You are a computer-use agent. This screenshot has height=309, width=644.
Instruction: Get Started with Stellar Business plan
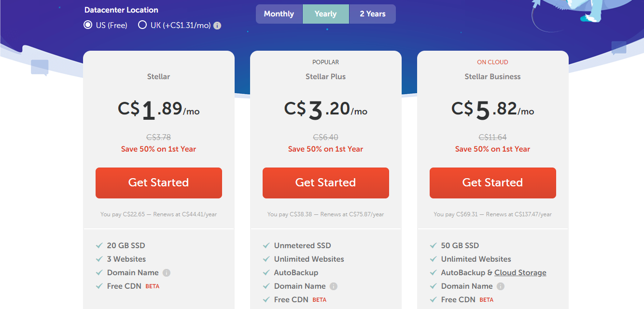coord(493,183)
